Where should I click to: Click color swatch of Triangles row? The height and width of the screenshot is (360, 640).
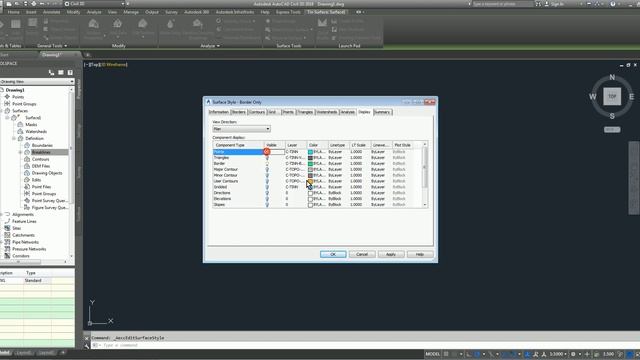click(x=310, y=158)
